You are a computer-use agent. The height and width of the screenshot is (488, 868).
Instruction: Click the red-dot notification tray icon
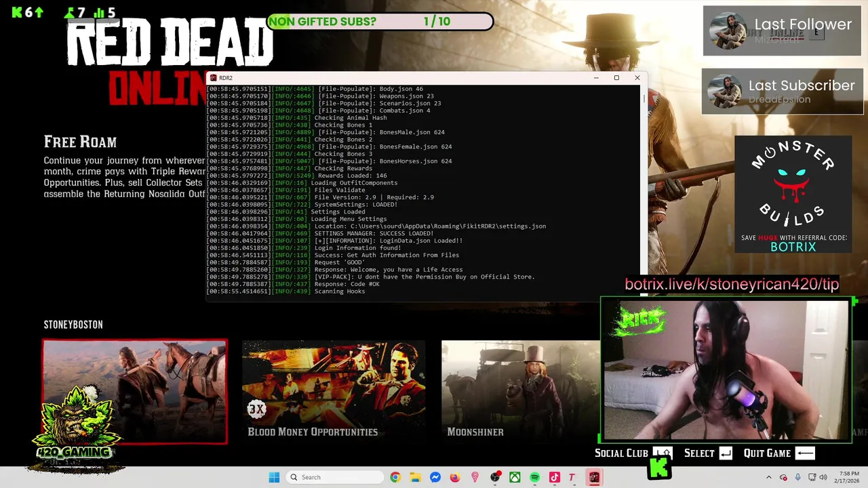click(x=783, y=477)
